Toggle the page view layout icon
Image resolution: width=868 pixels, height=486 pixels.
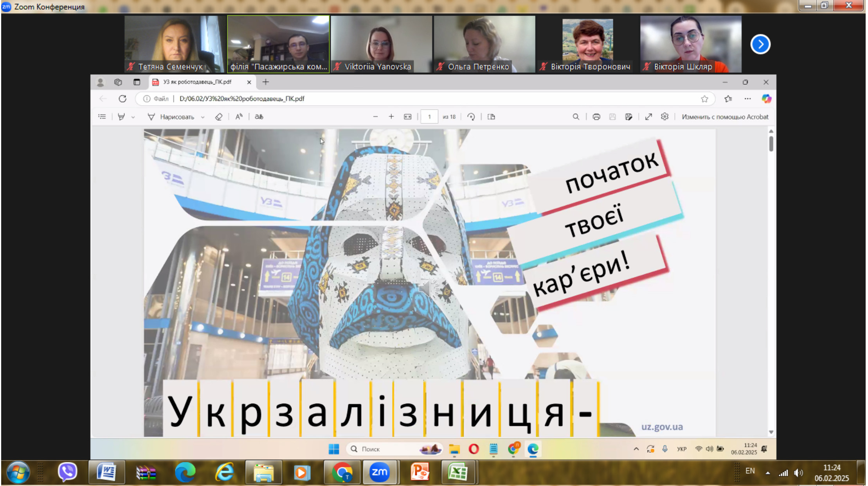click(491, 117)
